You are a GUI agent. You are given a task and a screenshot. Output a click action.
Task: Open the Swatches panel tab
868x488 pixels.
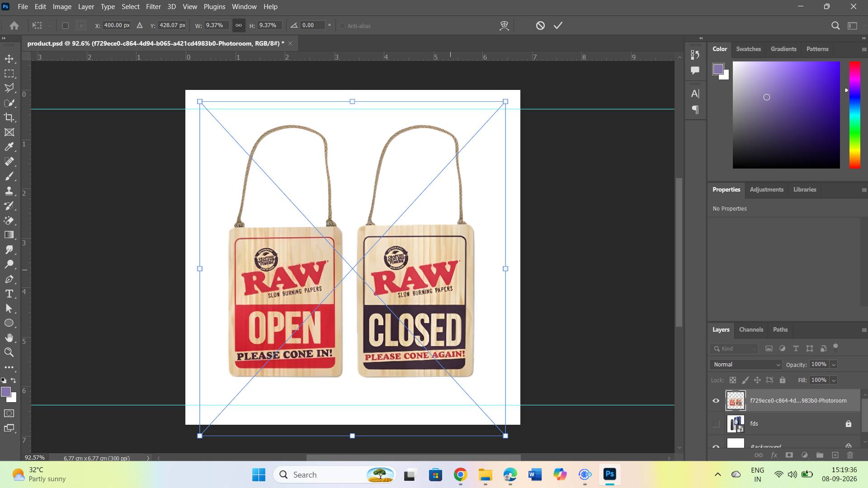pos(748,49)
